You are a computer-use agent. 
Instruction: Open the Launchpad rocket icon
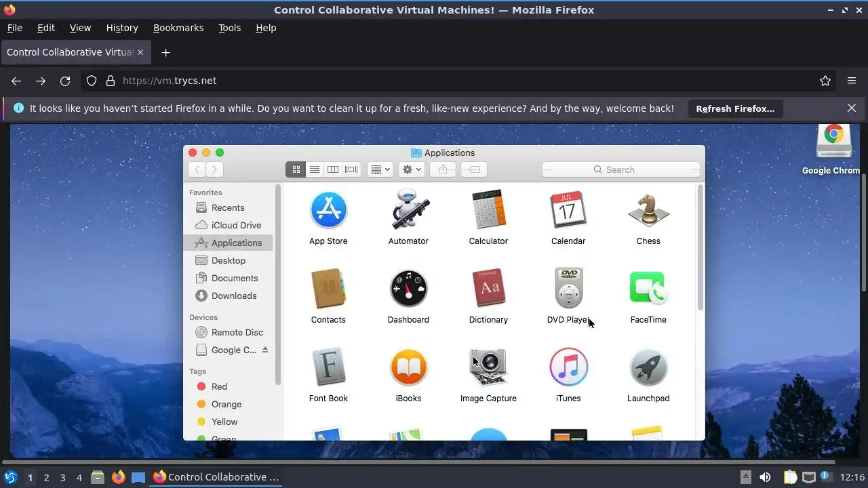(648, 367)
